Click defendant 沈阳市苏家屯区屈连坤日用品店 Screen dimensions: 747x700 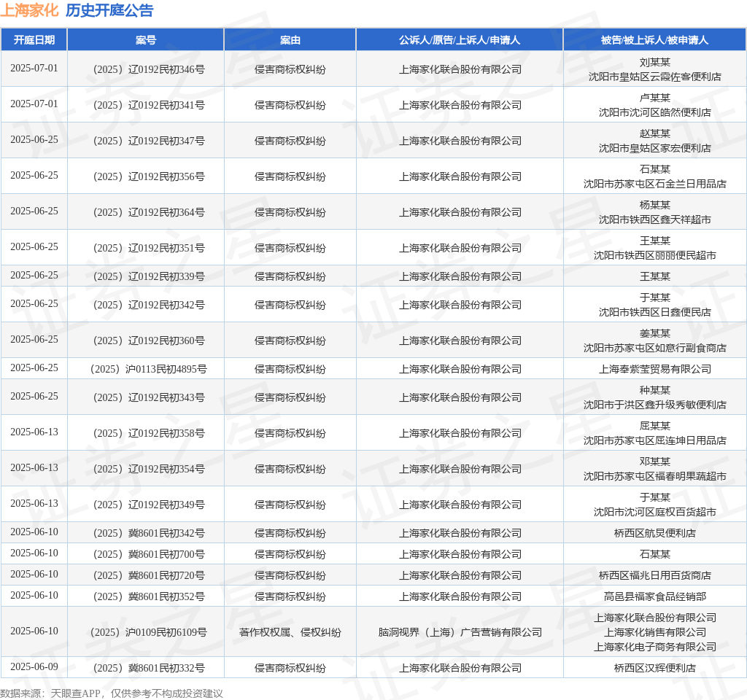[654, 440]
